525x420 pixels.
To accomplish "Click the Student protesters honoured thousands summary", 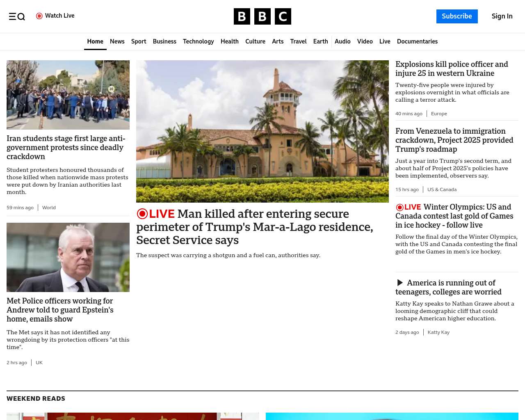I will 67,181.
